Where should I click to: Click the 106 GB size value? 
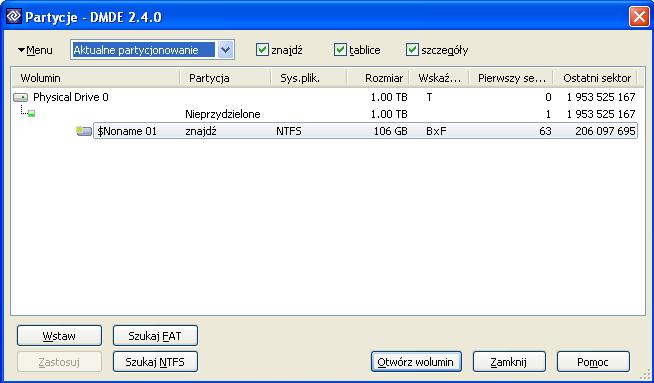point(390,131)
